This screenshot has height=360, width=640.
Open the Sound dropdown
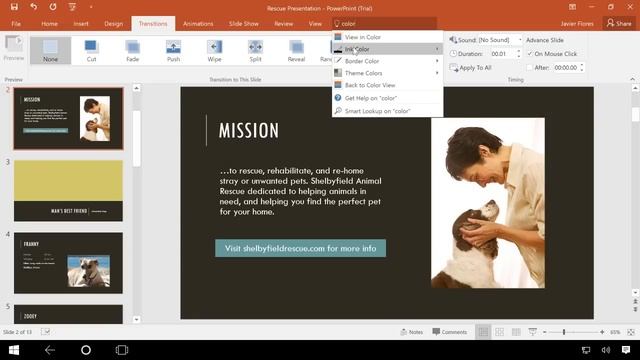click(520, 40)
